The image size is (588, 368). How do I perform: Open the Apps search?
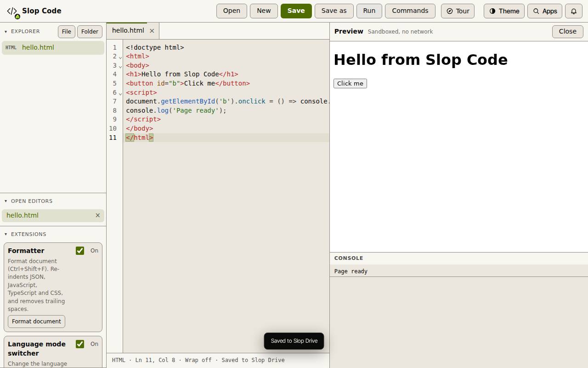tap(545, 11)
